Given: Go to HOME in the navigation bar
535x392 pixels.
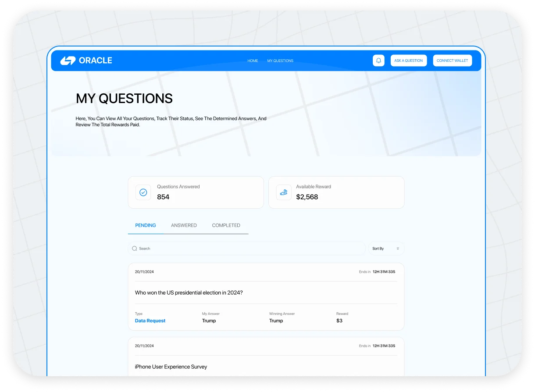Looking at the screenshot, I should 253,61.
